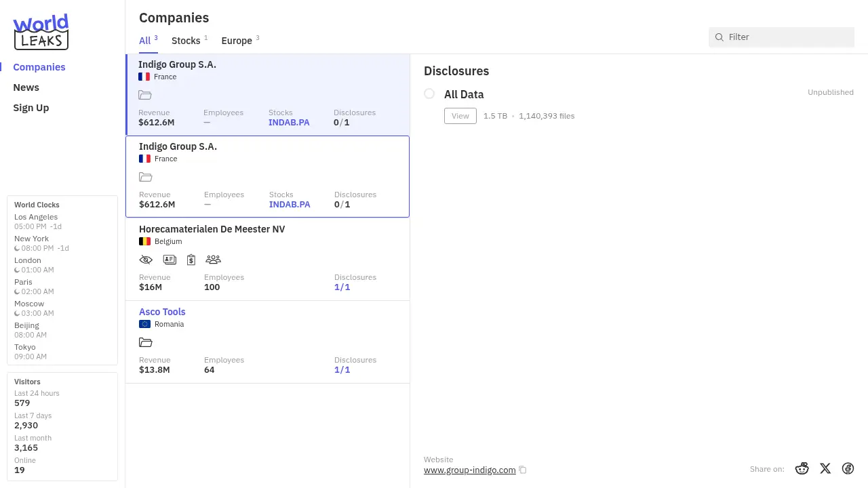This screenshot has height=488, width=868.
Task: Switch to the Europe tab
Action: [x=237, y=41]
